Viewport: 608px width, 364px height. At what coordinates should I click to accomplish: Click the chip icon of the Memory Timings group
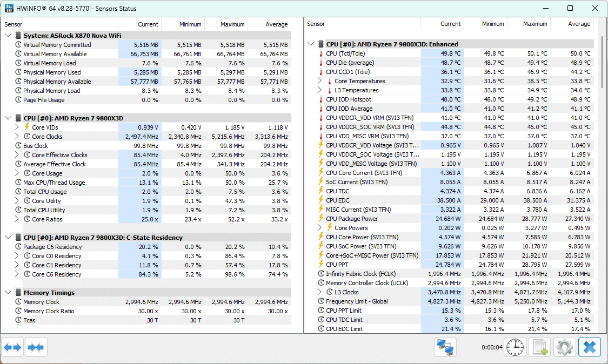[18, 292]
